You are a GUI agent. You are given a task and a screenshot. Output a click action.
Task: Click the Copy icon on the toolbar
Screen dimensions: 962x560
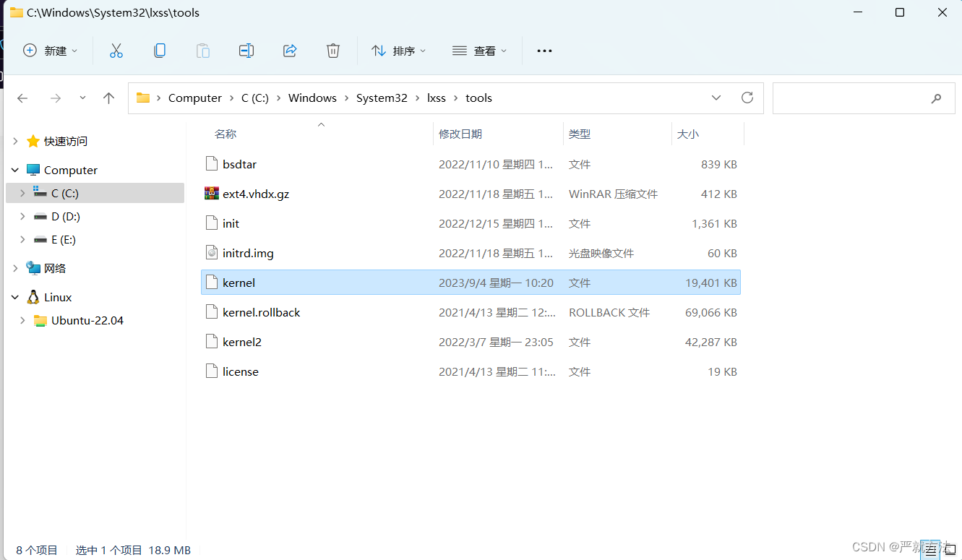(x=160, y=51)
